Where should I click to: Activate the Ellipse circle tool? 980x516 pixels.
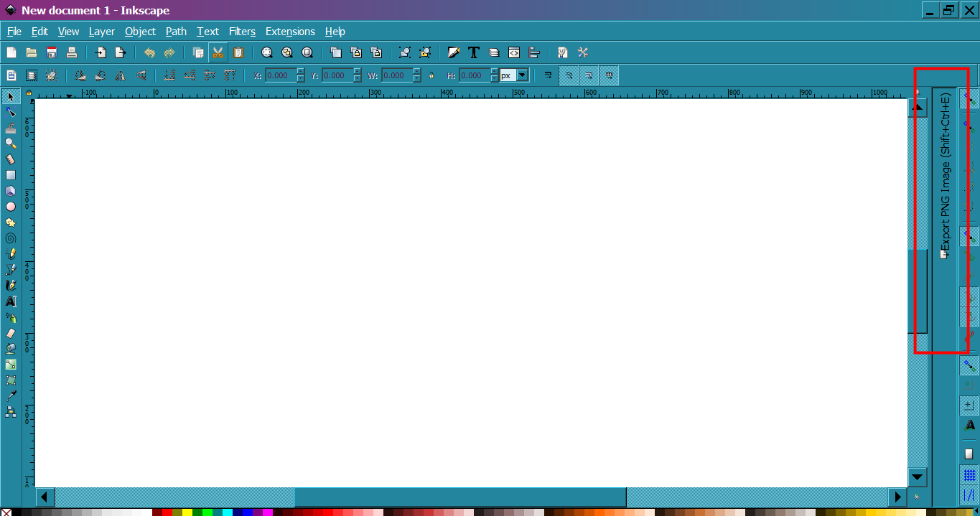tap(11, 207)
